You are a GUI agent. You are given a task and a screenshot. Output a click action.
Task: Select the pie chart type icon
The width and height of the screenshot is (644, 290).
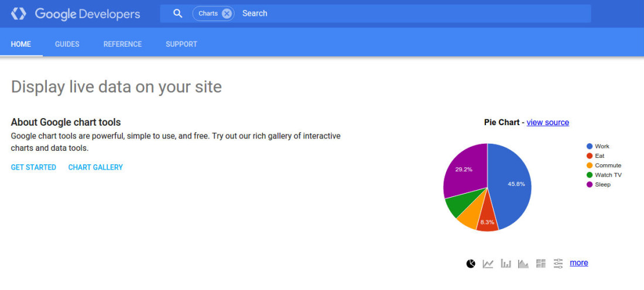[x=471, y=263]
